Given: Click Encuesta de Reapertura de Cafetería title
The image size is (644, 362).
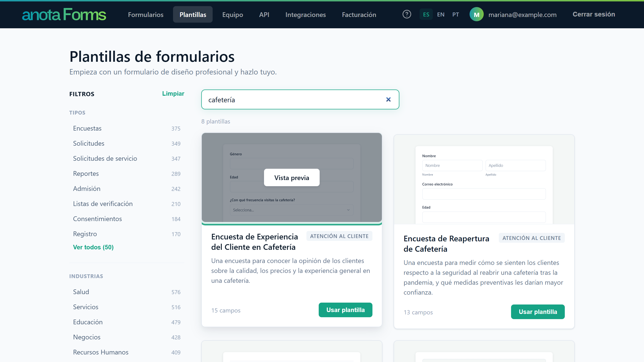Looking at the screenshot, I should tap(446, 244).
